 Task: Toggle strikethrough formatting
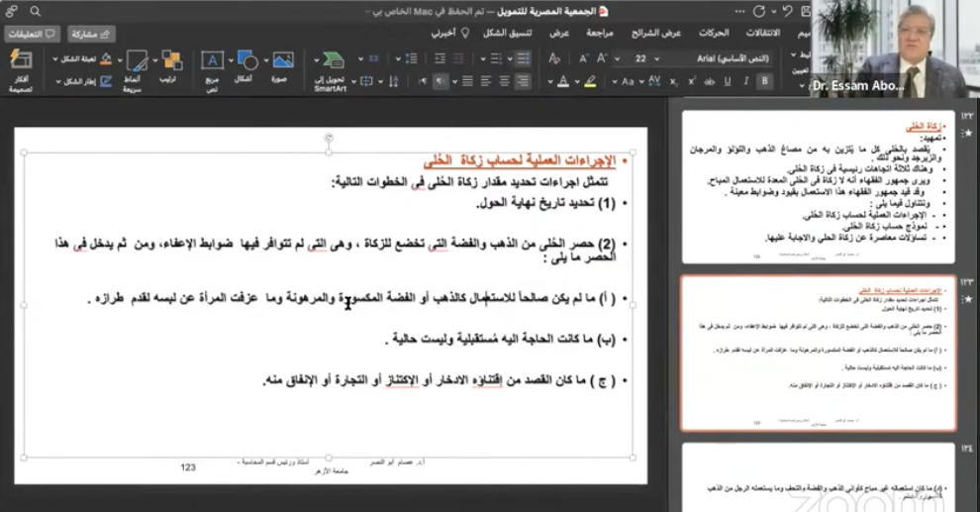pyautogui.click(x=710, y=81)
